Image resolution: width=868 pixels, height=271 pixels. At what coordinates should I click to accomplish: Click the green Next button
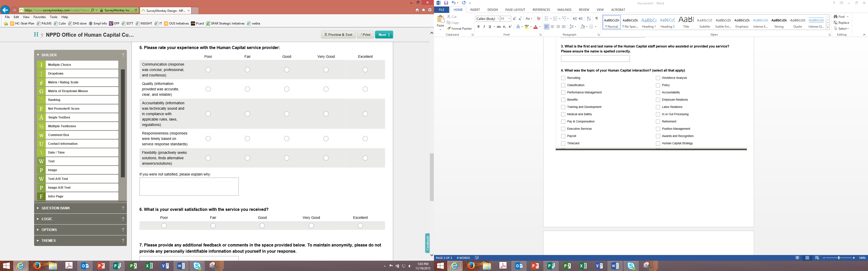pos(384,35)
